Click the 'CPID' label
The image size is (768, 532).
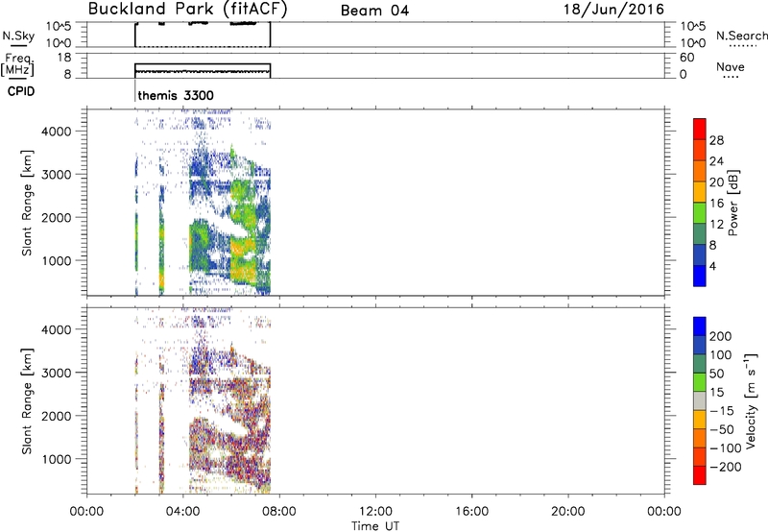tap(21, 91)
